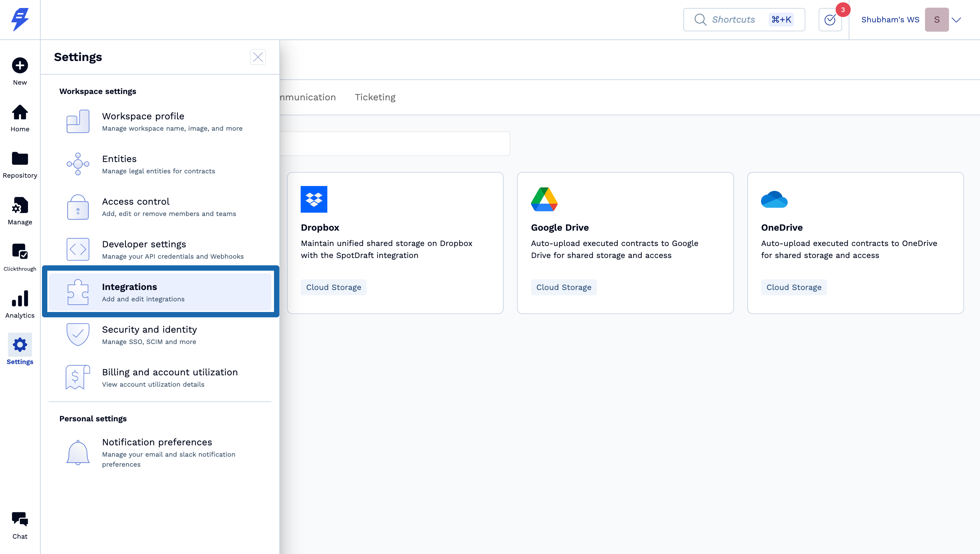Screen dimensions: 980x554
Task: Open the Chat icon at the bottom of the sidebar
Action: (20, 520)
